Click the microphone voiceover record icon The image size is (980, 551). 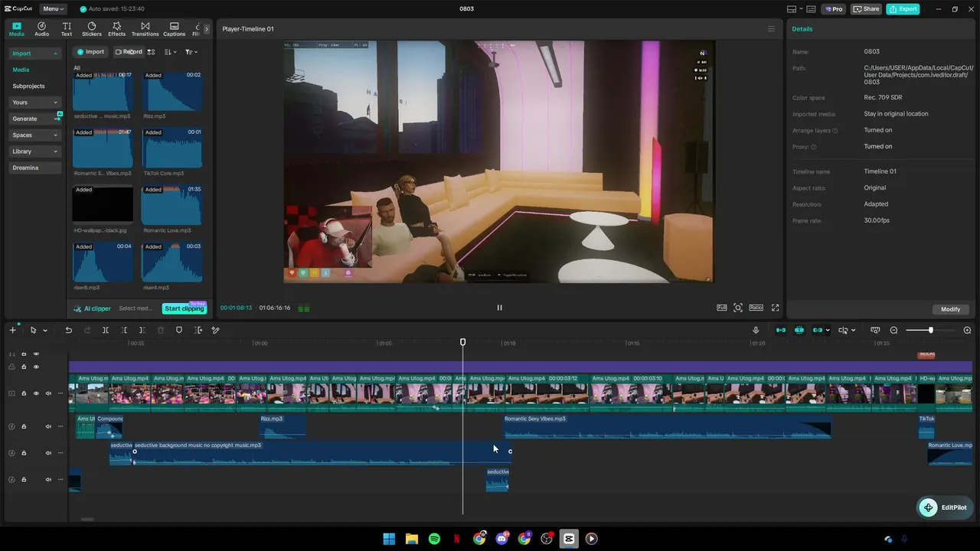click(756, 330)
